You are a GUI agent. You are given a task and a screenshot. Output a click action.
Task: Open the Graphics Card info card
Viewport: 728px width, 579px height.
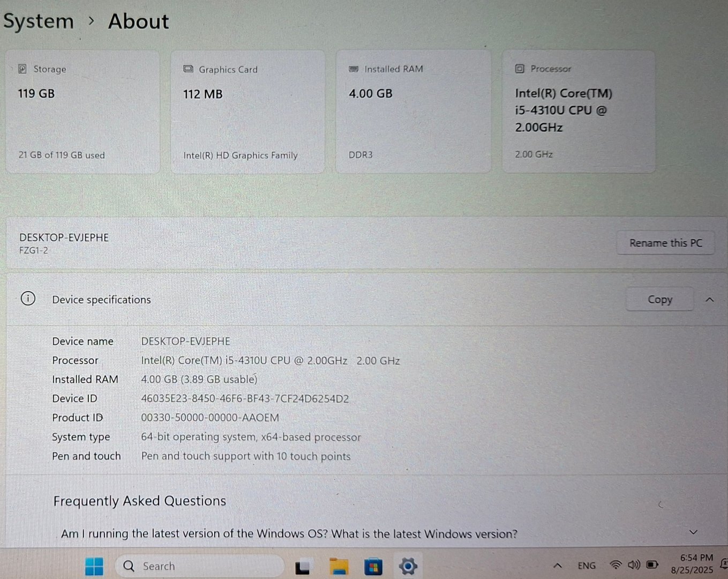[x=248, y=112]
